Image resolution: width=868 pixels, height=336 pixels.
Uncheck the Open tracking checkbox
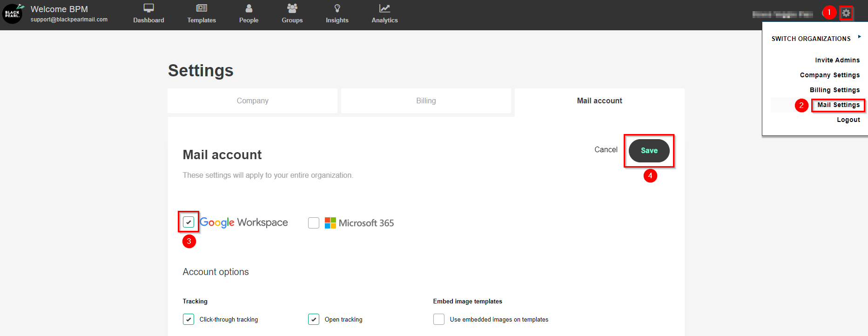tap(314, 319)
